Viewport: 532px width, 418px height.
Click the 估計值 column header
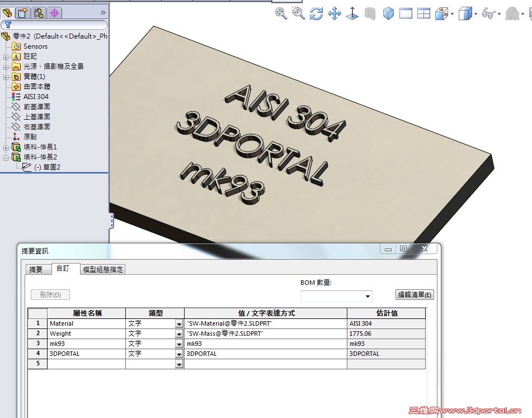pos(386,313)
